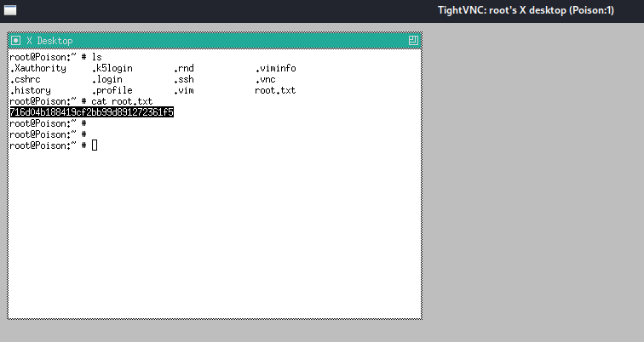Click the cat root.txt command line
The height and width of the screenshot is (342, 644).
coord(81,101)
